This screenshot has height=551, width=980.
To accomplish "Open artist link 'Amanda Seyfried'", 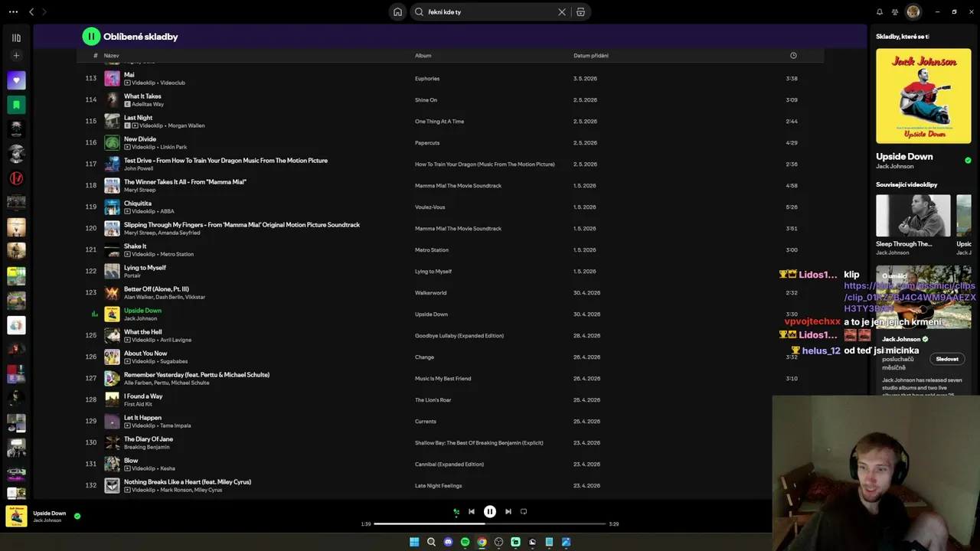I will tap(178, 233).
